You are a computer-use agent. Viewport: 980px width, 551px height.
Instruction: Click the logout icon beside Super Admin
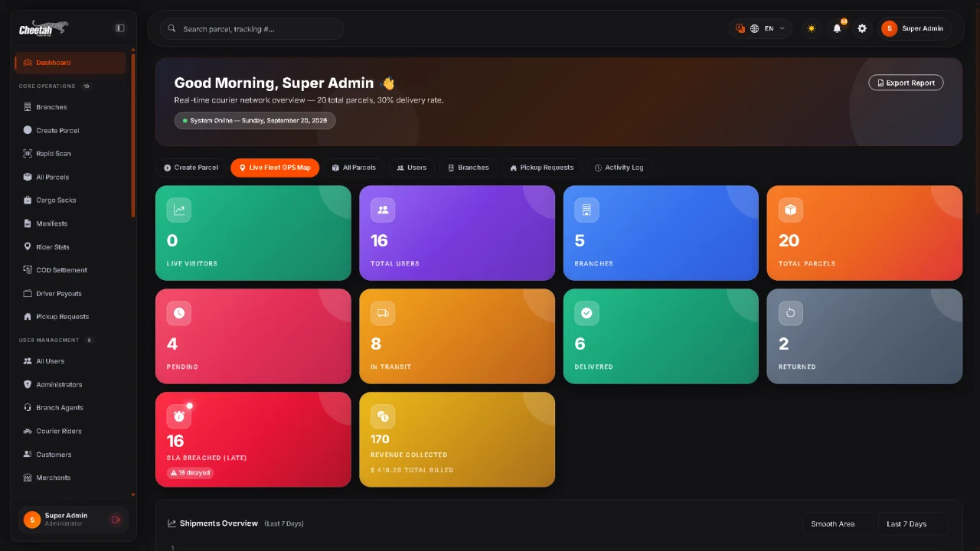116,520
